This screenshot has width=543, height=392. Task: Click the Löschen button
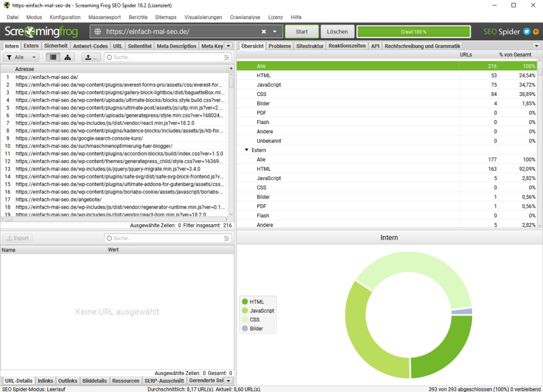(337, 31)
